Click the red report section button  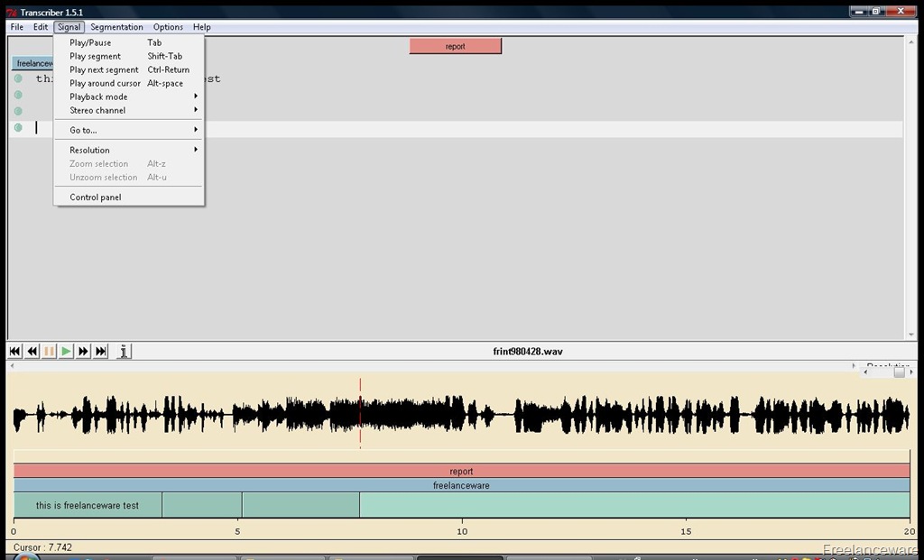tap(456, 46)
